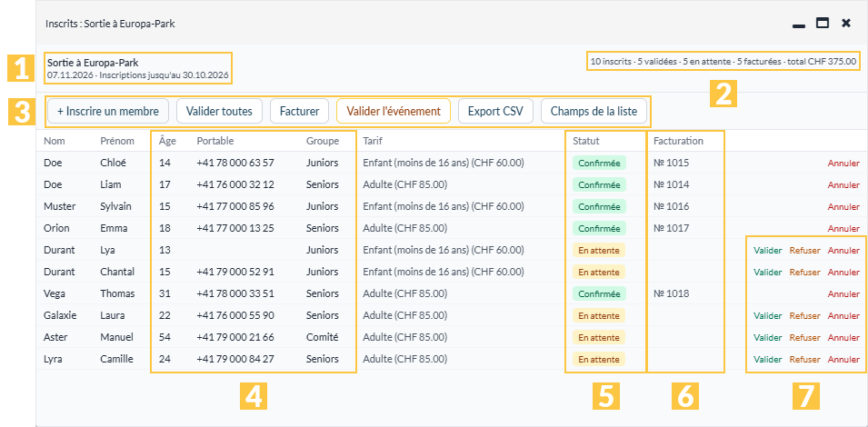Maximize the Inscrits window
This screenshot has width=868, height=427.
point(823,24)
